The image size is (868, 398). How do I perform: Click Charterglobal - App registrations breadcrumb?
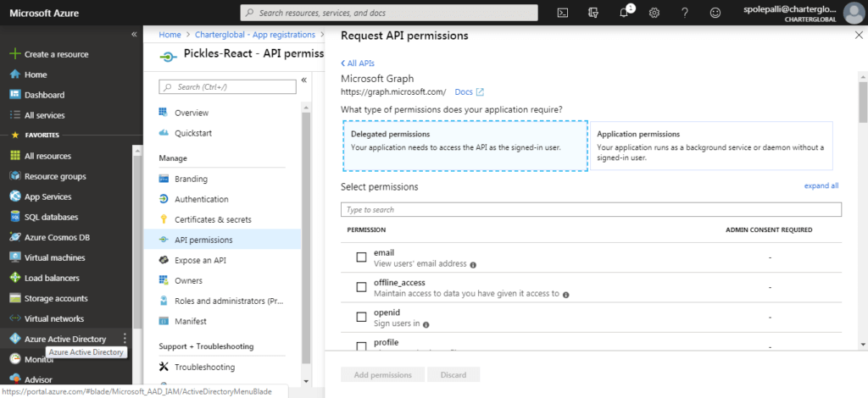(x=255, y=34)
